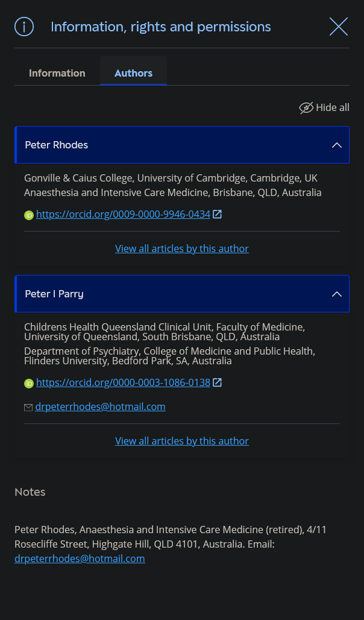The width and height of the screenshot is (364, 620).
Task: Click ORCID green icon for Peter Rhodes
Action: (29, 215)
